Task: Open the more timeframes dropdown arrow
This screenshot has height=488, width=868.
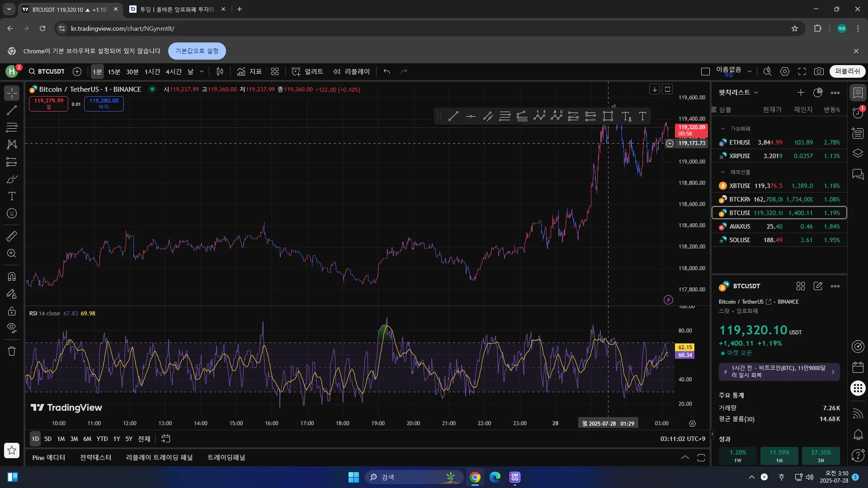Action: (202, 71)
